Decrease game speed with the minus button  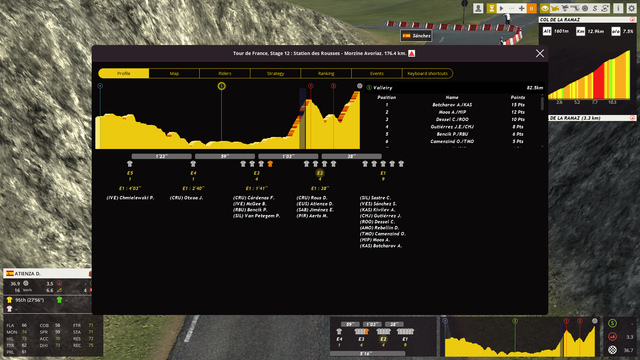[511, 8]
